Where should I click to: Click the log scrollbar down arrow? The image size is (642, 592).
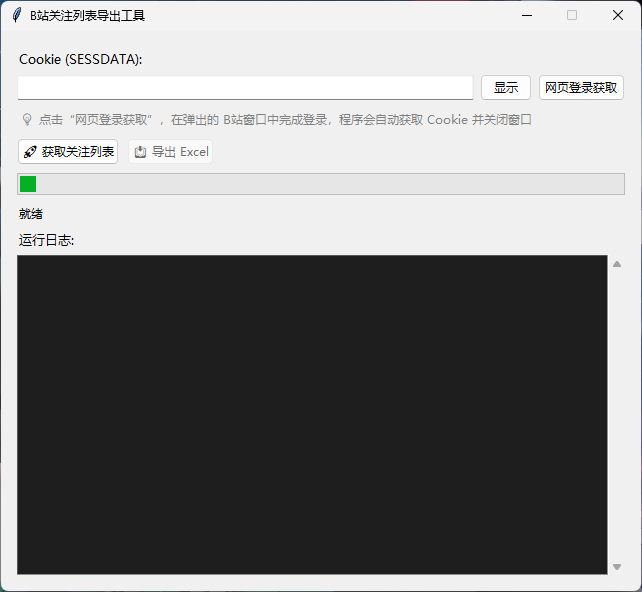pos(617,567)
